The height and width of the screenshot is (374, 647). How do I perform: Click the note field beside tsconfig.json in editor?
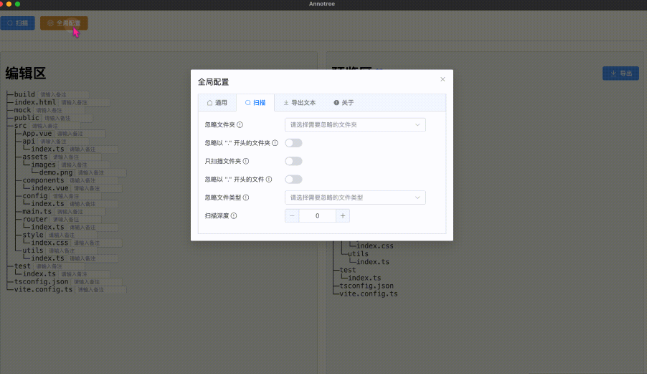coord(97,282)
